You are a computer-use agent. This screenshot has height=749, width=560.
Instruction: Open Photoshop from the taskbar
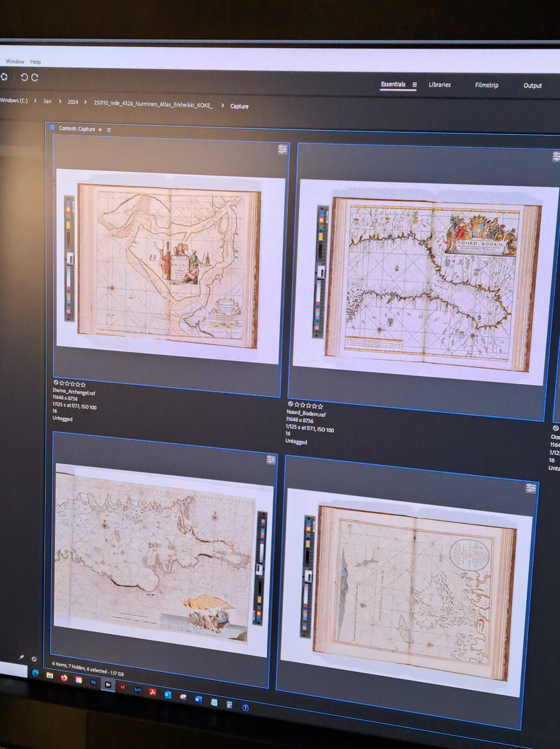pyautogui.click(x=93, y=682)
